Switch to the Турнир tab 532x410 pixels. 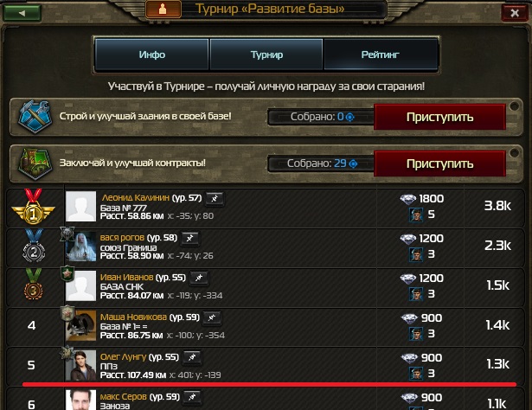[x=266, y=54]
